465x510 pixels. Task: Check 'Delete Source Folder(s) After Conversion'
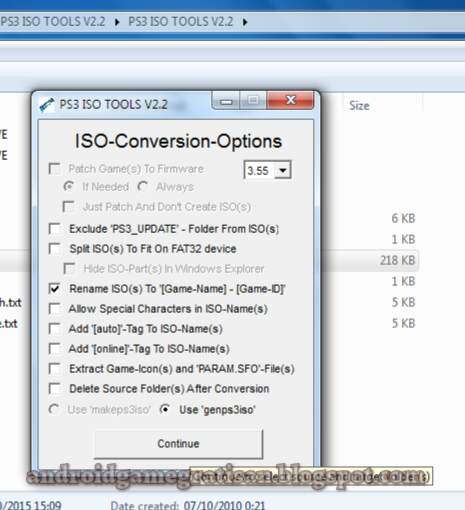coord(54,388)
